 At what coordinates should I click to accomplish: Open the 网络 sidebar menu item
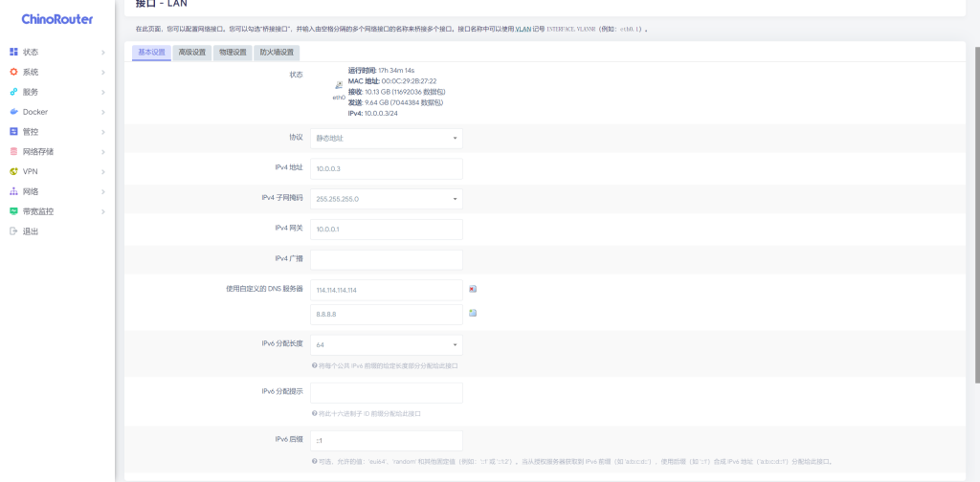(x=57, y=192)
